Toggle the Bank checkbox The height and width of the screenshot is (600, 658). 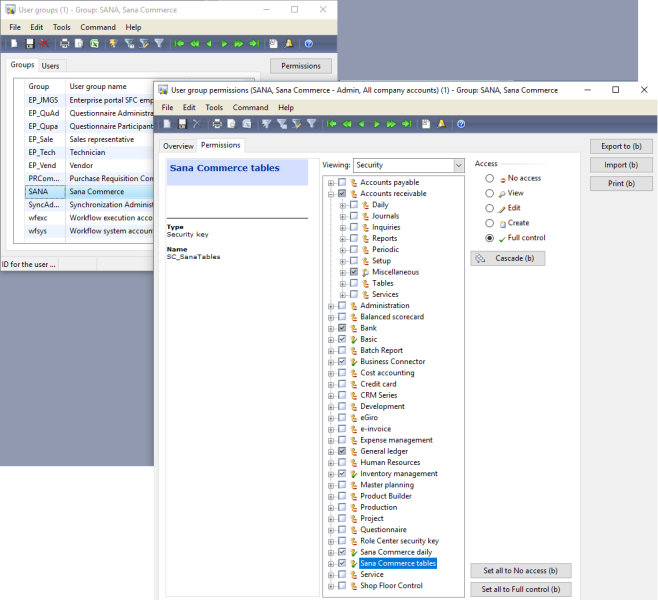[342, 328]
